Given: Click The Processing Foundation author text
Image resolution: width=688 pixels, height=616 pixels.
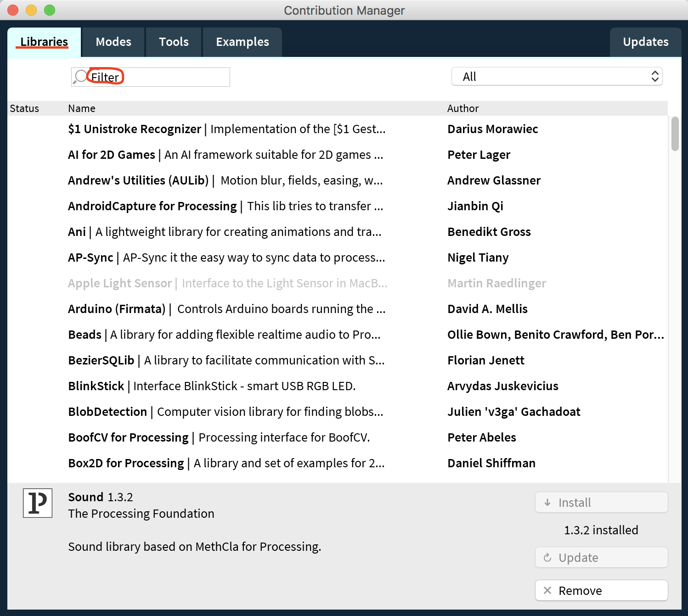Looking at the screenshot, I should (141, 514).
